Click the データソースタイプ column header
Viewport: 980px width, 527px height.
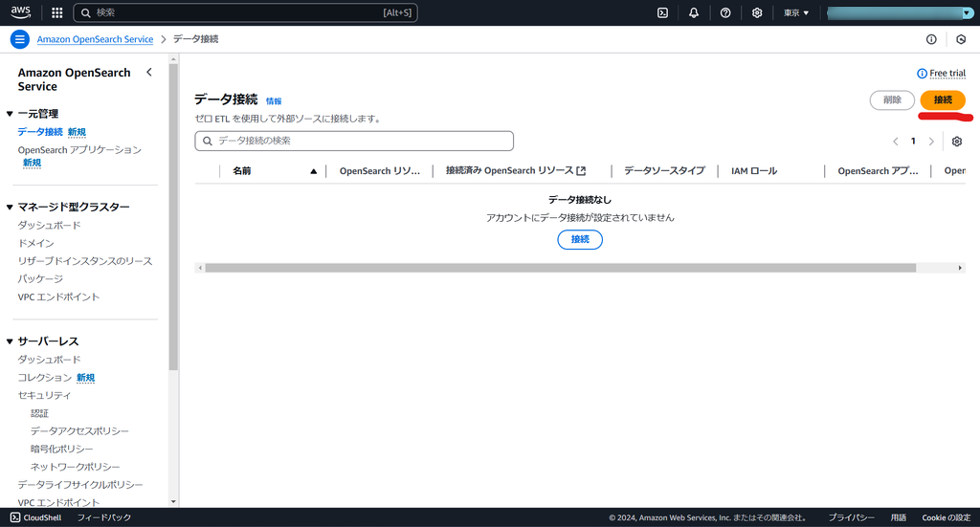point(664,170)
